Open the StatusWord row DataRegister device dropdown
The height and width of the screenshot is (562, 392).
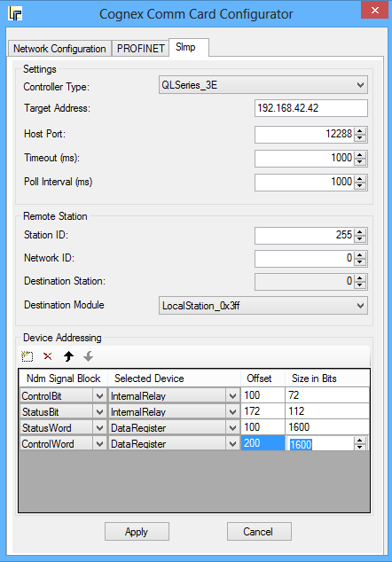pyautogui.click(x=232, y=427)
